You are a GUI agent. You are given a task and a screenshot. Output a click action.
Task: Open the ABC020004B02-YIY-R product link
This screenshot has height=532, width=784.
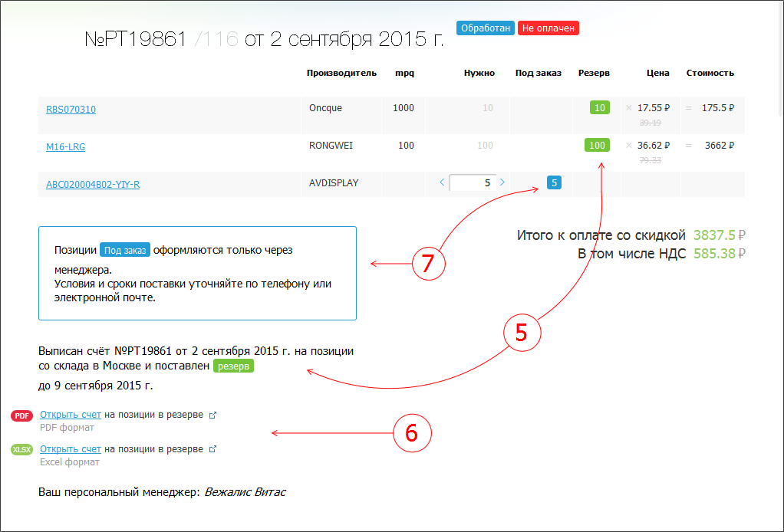tap(93, 184)
